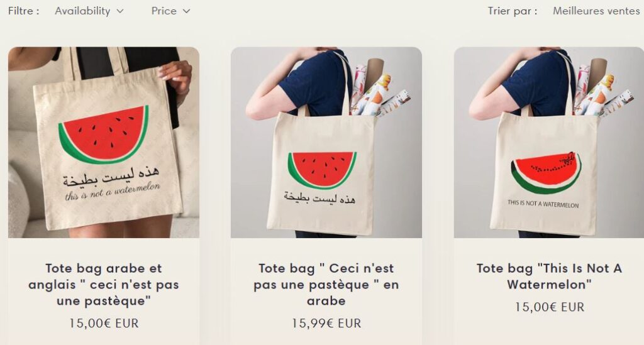
Task: Open 'Tote bag This Is Not A Watermelon' title link
Action: click(x=549, y=277)
